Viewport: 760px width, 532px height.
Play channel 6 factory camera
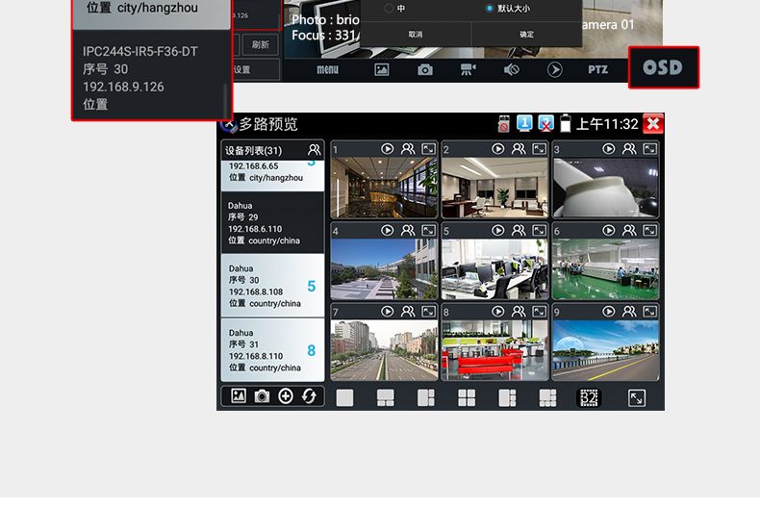[x=609, y=230]
